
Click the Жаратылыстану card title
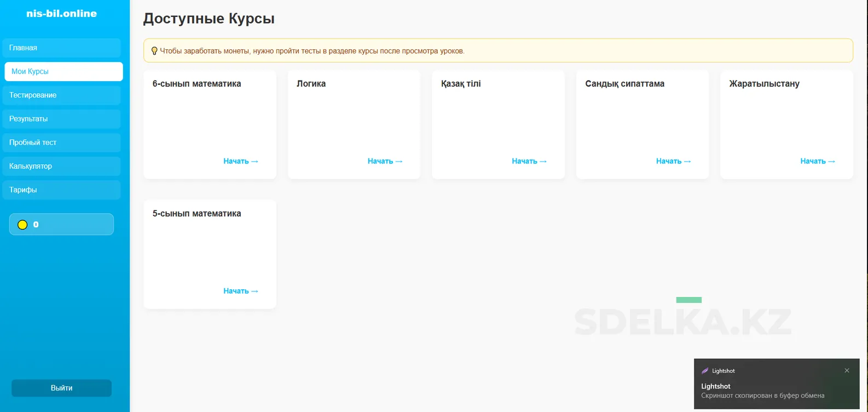pos(764,84)
